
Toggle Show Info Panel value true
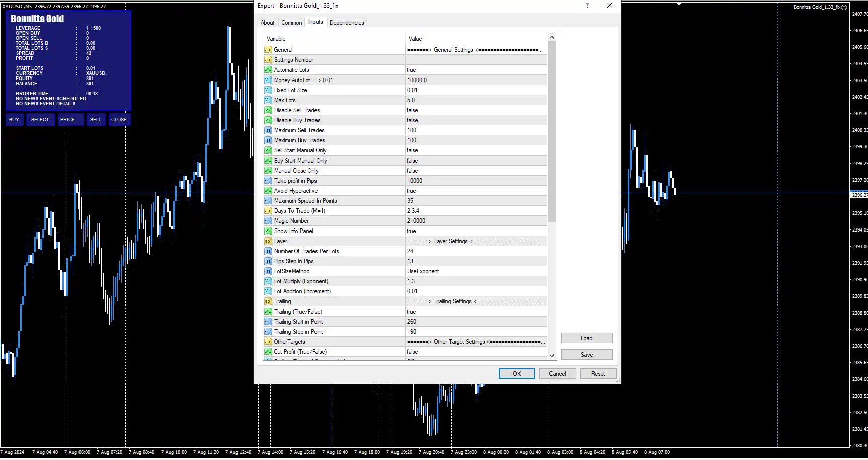[x=476, y=231]
